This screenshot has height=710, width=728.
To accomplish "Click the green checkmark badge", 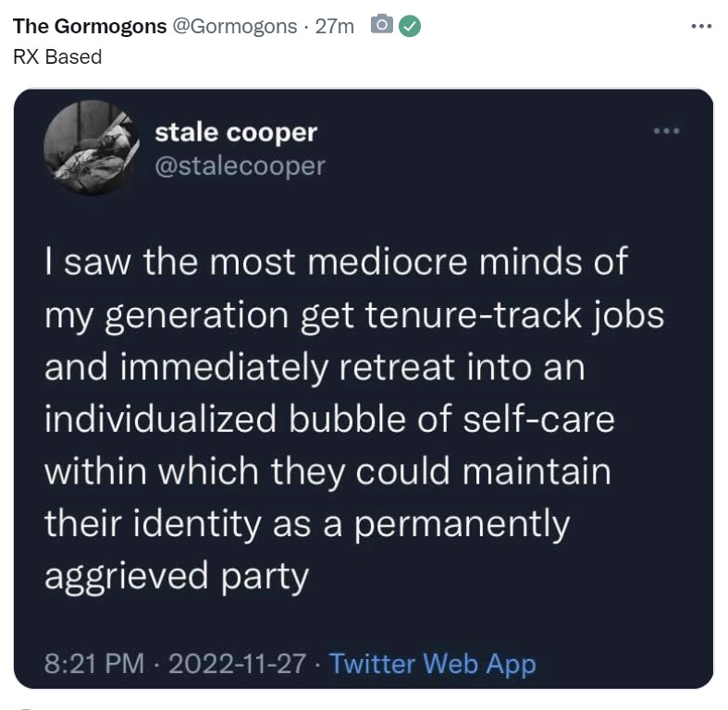I will (x=410, y=26).
